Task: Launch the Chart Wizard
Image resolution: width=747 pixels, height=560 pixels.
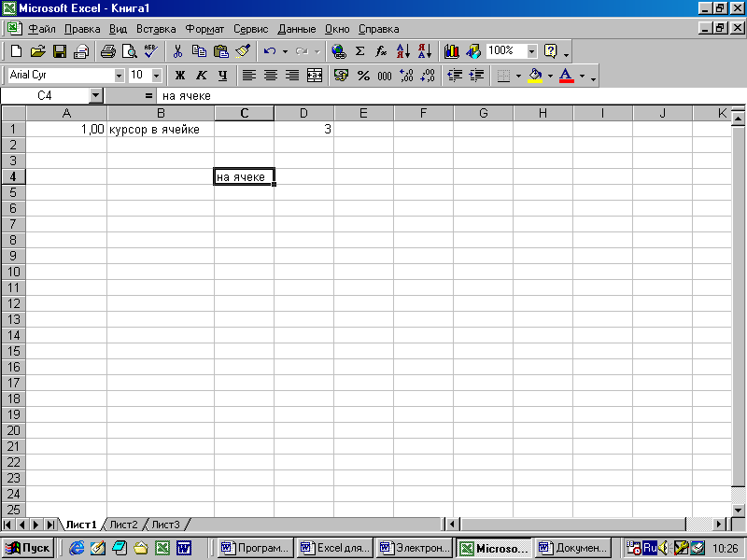Action: pyautogui.click(x=451, y=51)
